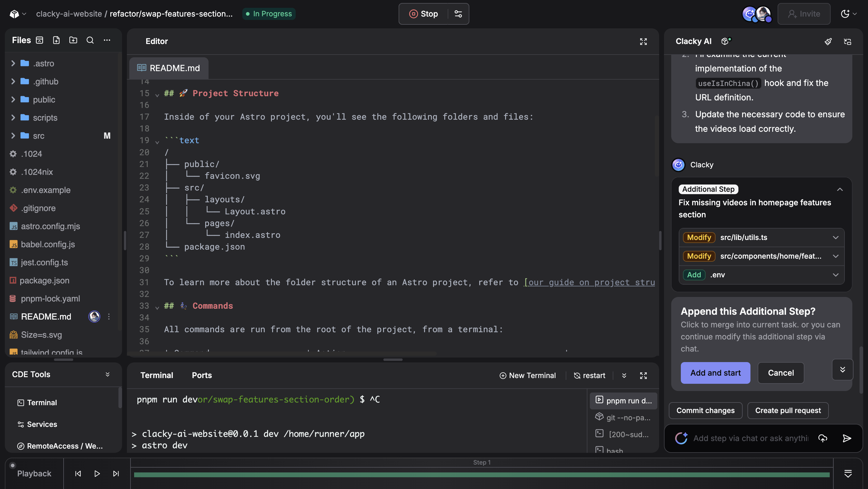This screenshot has width=868, height=489.
Task: Click Commit changes button
Action: click(x=705, y=411)
